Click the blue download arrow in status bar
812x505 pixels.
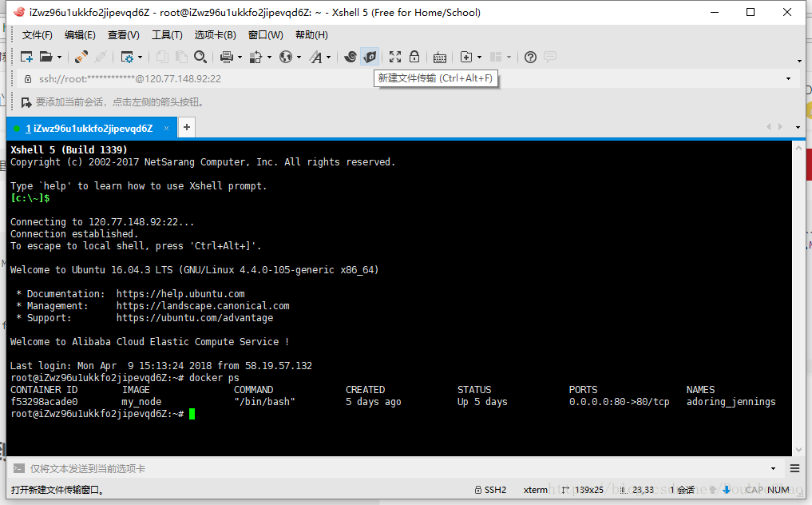click(727, 490)
